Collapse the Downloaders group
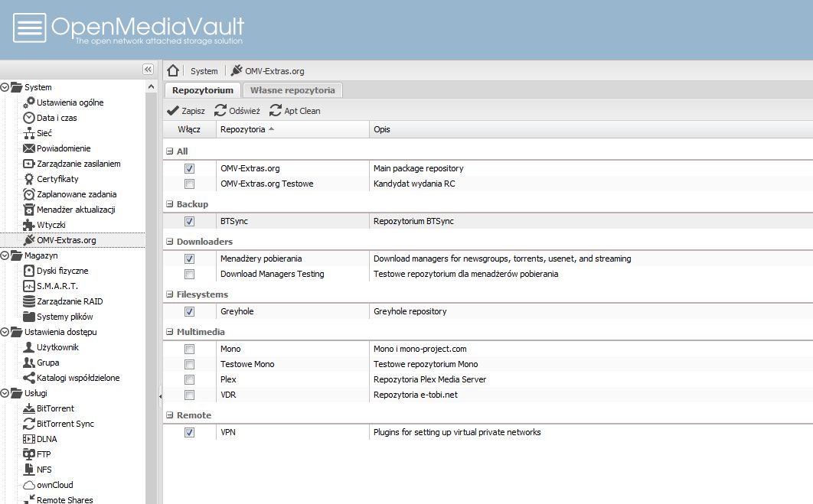The width and height of the screenshot is (813, 504). coord(169,242)
